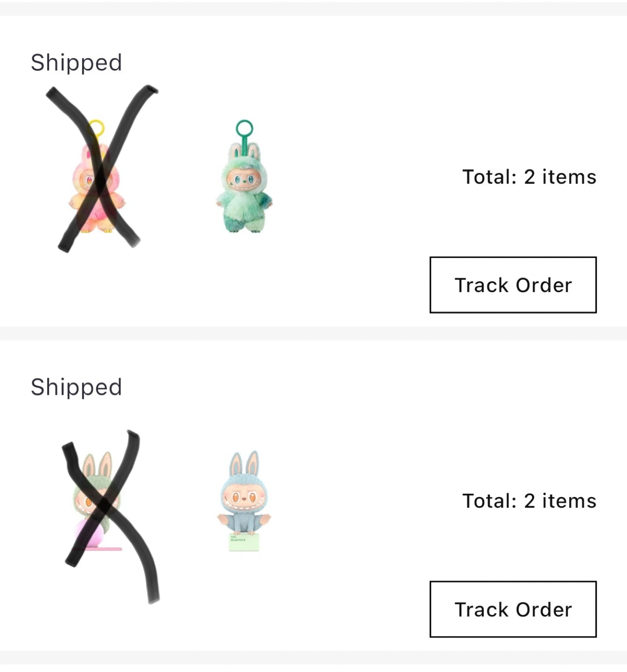
Task: Click the yellow keychain ring on pink Labubu
Action: click(x=97, y=127)
